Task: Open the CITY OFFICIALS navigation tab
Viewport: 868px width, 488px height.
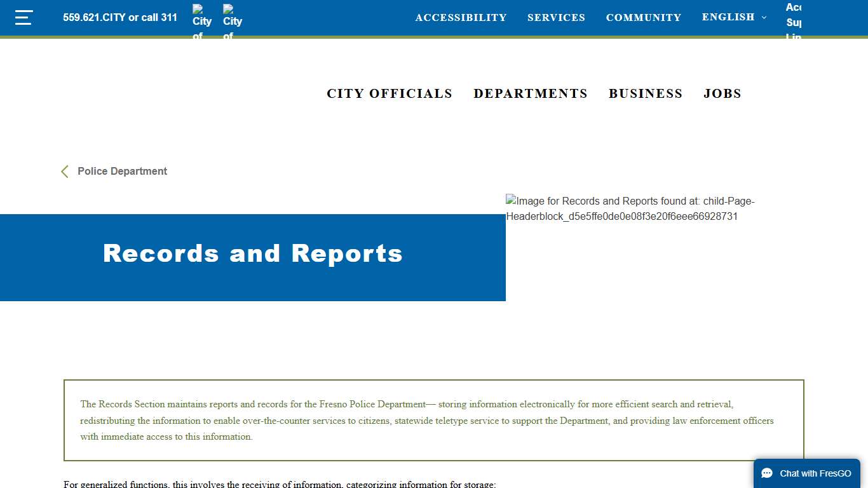Action: tap(390, 93)
